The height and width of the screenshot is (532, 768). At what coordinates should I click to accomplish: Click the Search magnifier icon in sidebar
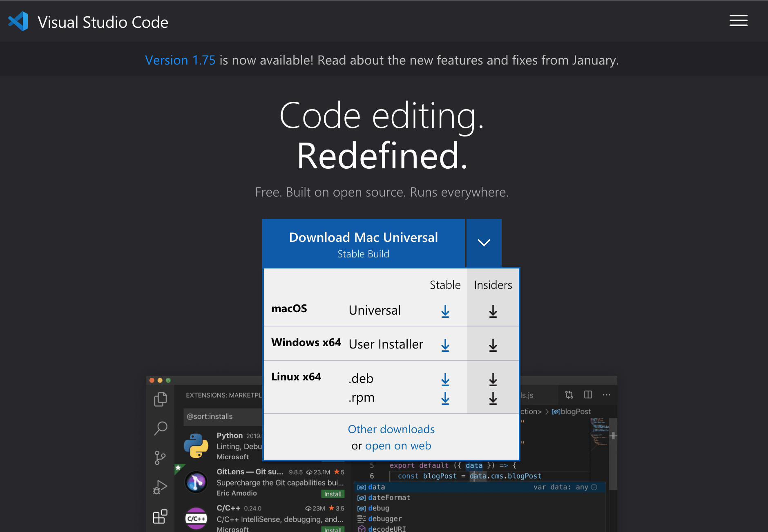click(x=160, y=428)
